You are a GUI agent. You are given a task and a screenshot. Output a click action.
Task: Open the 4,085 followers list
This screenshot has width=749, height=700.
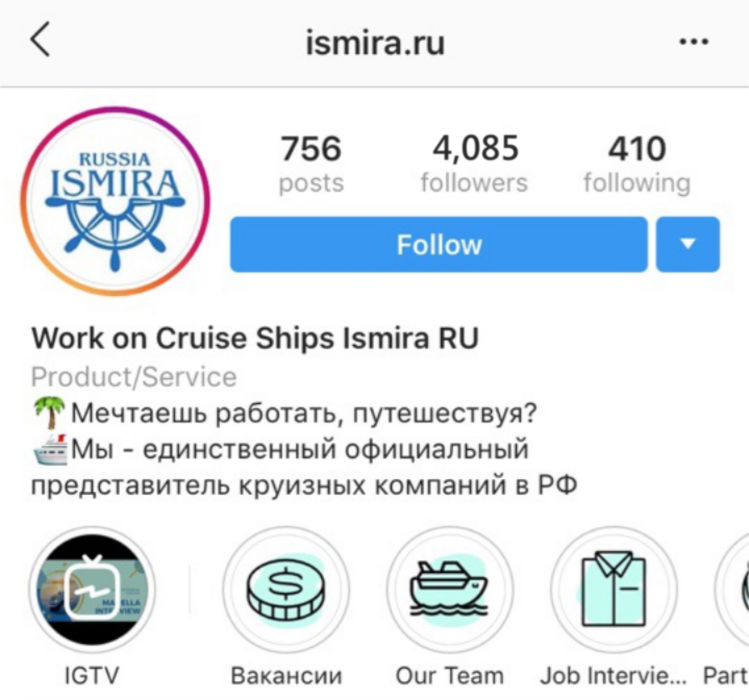474,163
